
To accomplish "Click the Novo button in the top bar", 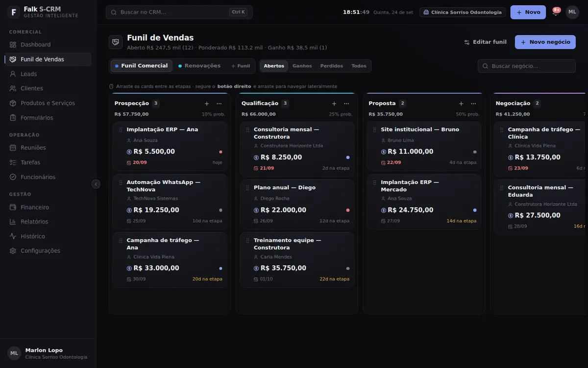I will (528, 12).
